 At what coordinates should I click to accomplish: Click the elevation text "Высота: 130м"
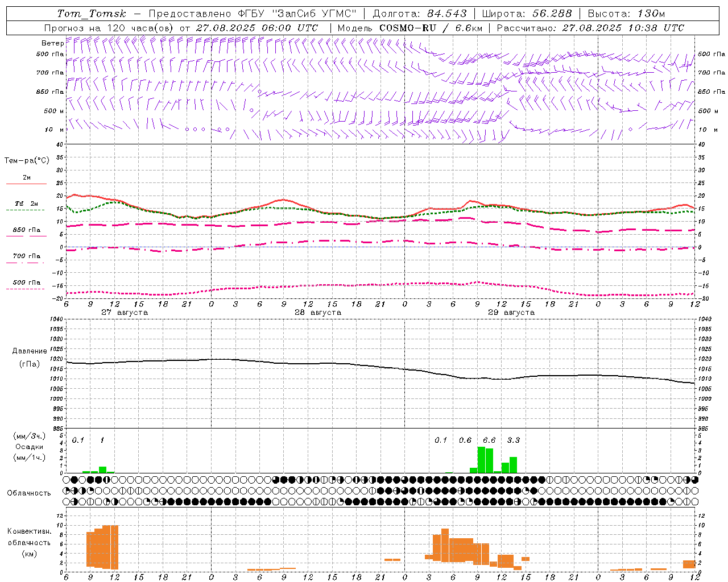[x=626, y=14]
